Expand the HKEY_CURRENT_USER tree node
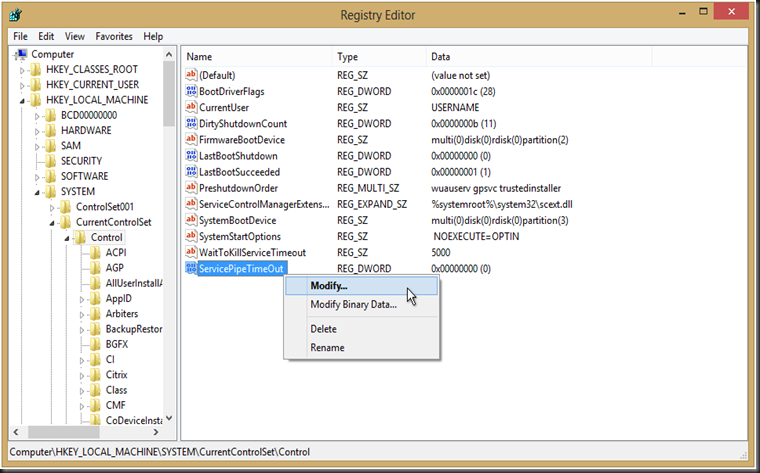The image size is (760, 473). click(x=22, y=85)
